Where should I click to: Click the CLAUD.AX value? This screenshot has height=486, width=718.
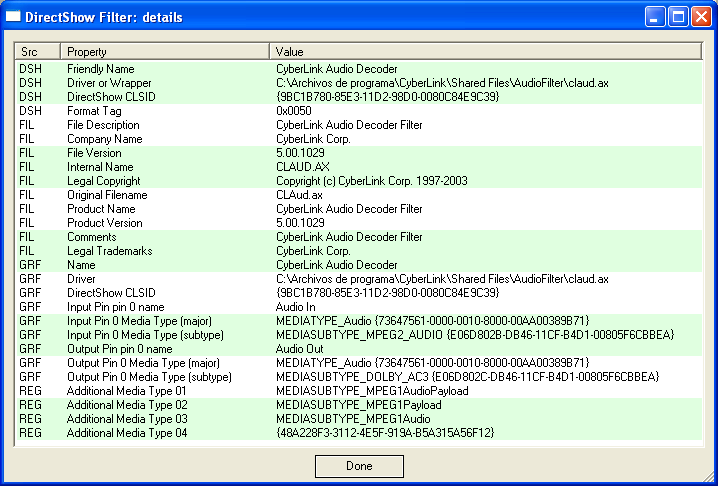pyautogui.click(x=303, y=167)
